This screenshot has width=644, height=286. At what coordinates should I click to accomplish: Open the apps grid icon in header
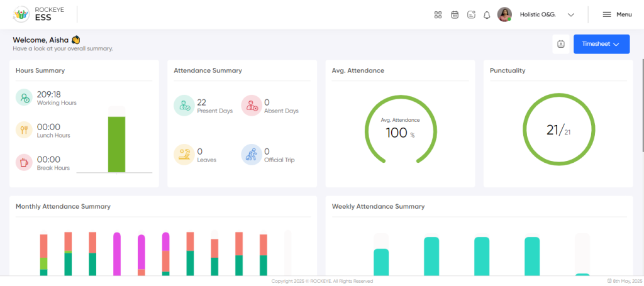pyautogui.click(x=438, y=15)
